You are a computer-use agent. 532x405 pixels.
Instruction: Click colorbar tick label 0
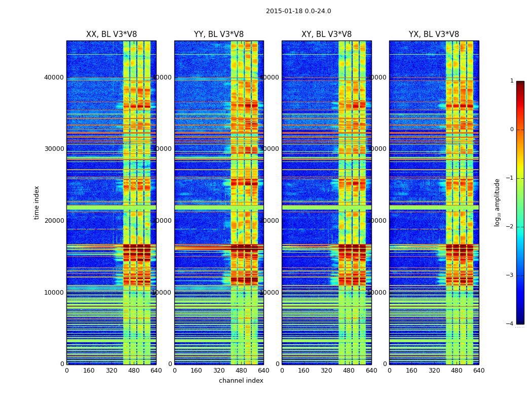click(512, 130)
